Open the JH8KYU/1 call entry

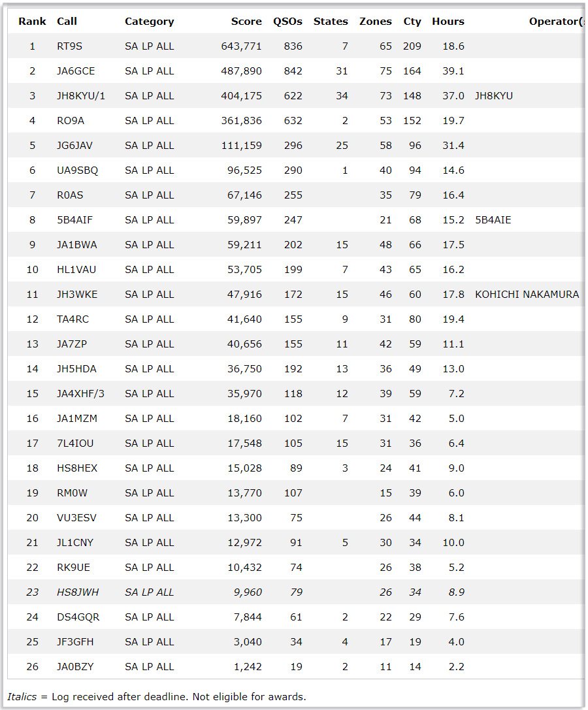coord(81,96)
